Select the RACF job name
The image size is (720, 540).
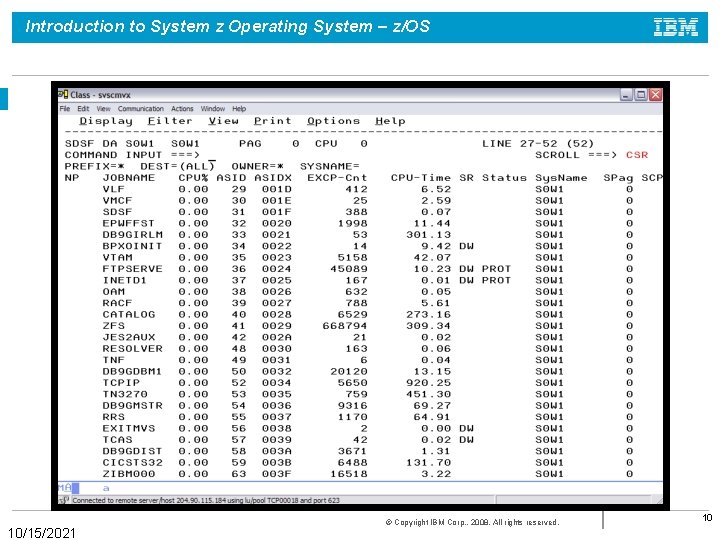(117, 303)
